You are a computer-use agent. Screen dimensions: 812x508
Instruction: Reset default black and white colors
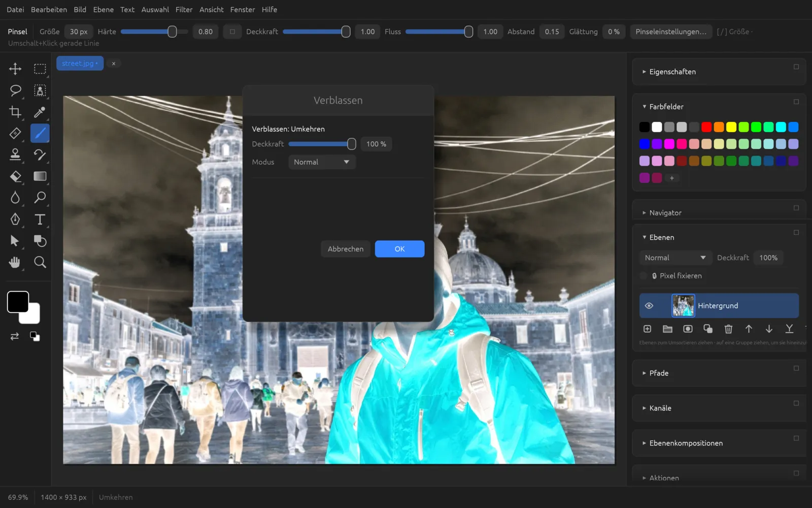click(35, 336)
